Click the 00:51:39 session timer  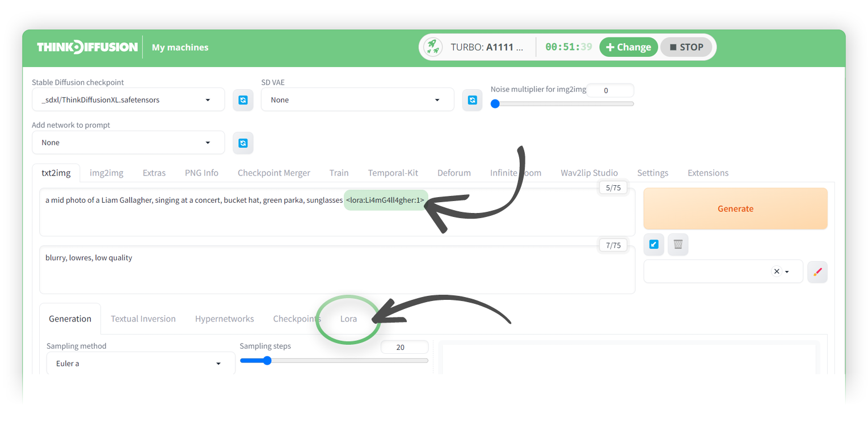pos(568,47)
